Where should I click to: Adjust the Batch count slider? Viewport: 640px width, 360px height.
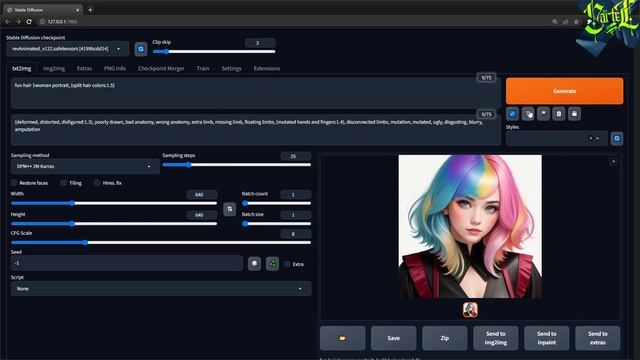click(276, 203)
